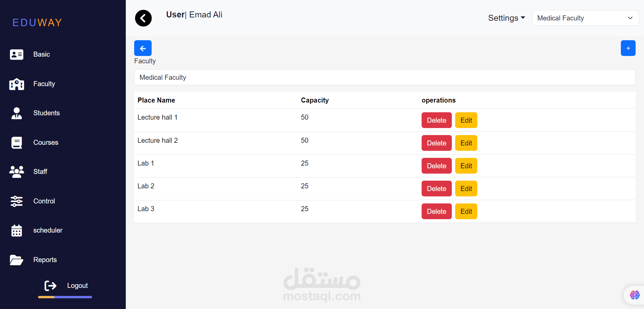
Task: Click the EDUWAY logo
Action: 37,22
